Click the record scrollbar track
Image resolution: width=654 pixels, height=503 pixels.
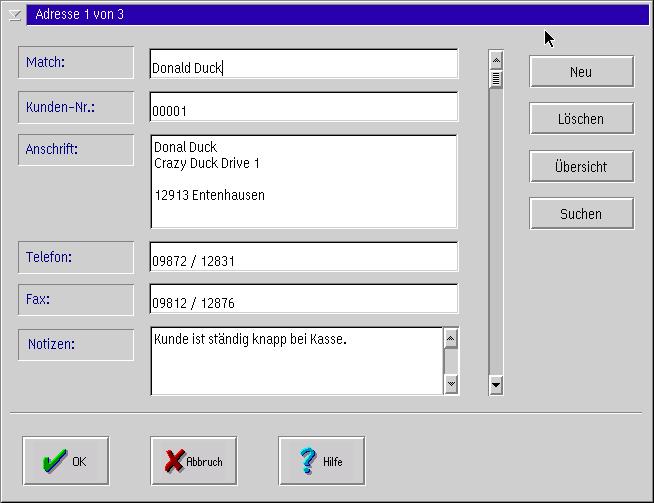[x=496, y=231]
